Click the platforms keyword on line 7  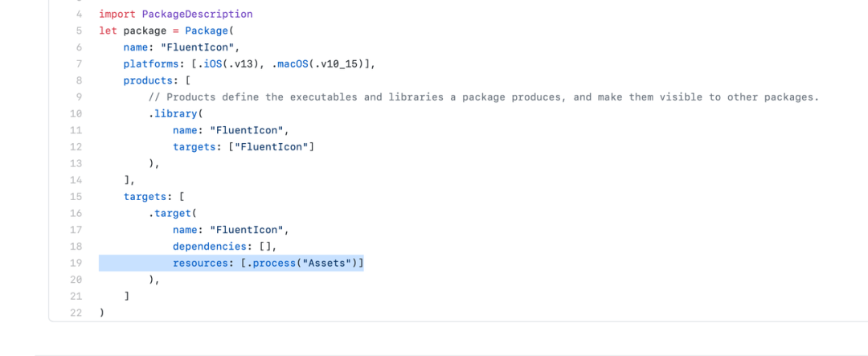pos(148,64)
